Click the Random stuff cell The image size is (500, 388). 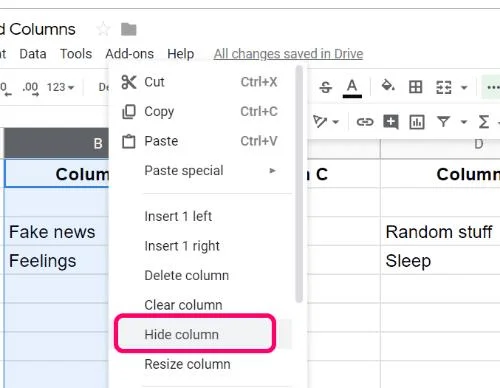(440, 232)
